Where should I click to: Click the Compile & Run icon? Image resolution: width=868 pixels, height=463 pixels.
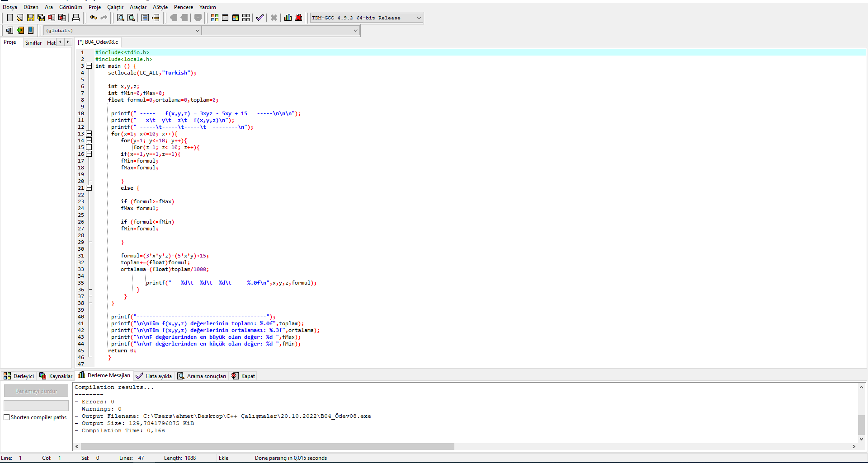pos(236,18)
